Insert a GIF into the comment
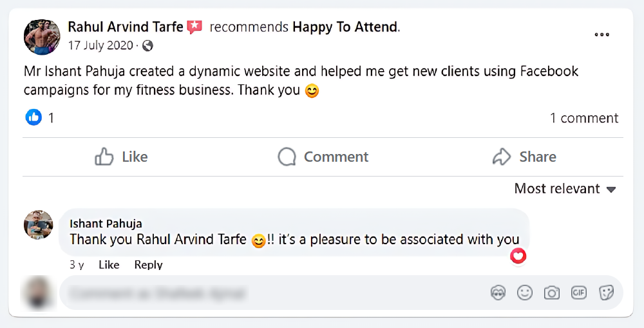 [579, 293]
